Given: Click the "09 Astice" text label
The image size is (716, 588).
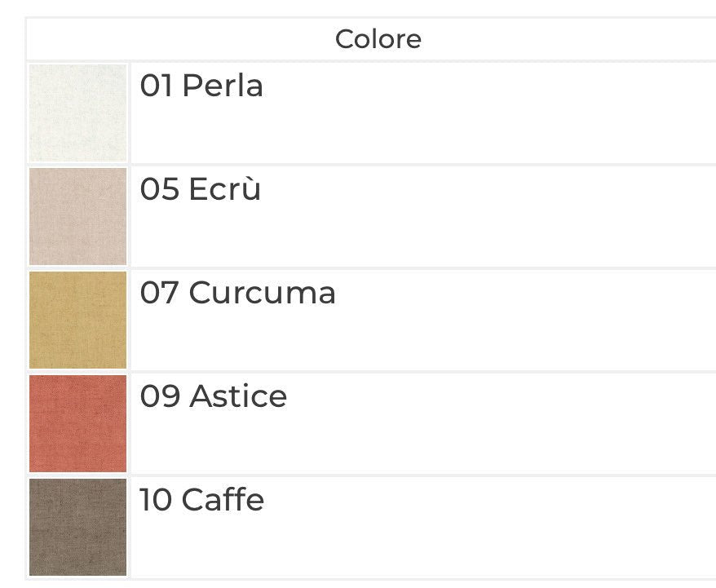Looking at the screenshot, I should click(x=214, y=396).
